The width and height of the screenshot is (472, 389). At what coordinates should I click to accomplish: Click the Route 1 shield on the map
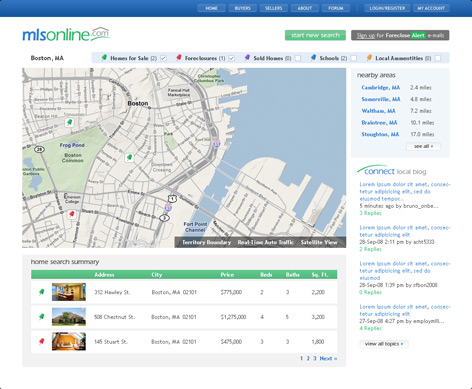[x=172, y=199]
